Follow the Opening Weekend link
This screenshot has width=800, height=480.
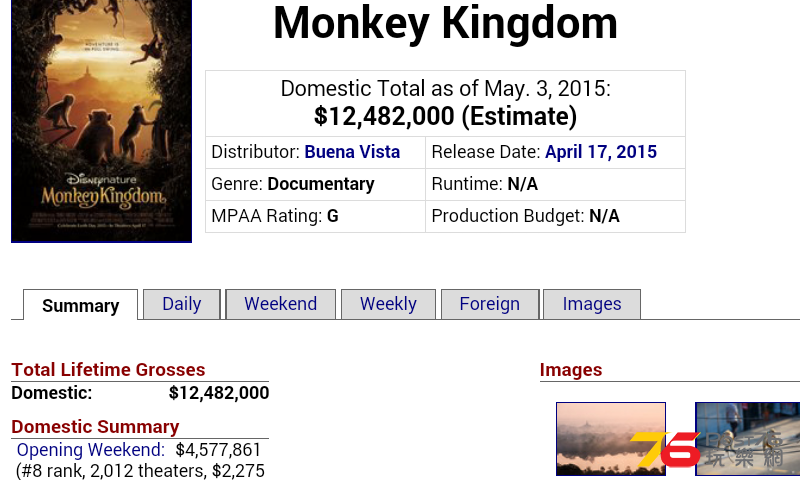[x=91, y=450]
